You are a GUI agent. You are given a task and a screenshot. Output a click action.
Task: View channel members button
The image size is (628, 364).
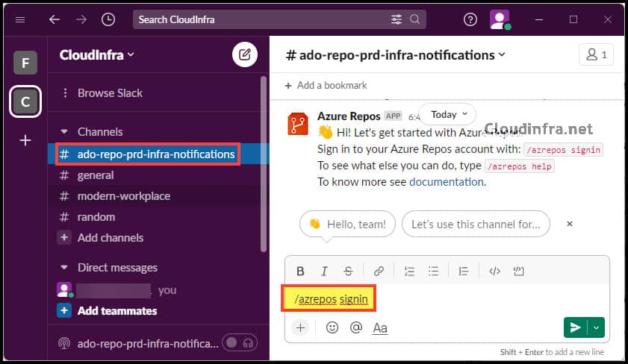[x=596, y=54]
